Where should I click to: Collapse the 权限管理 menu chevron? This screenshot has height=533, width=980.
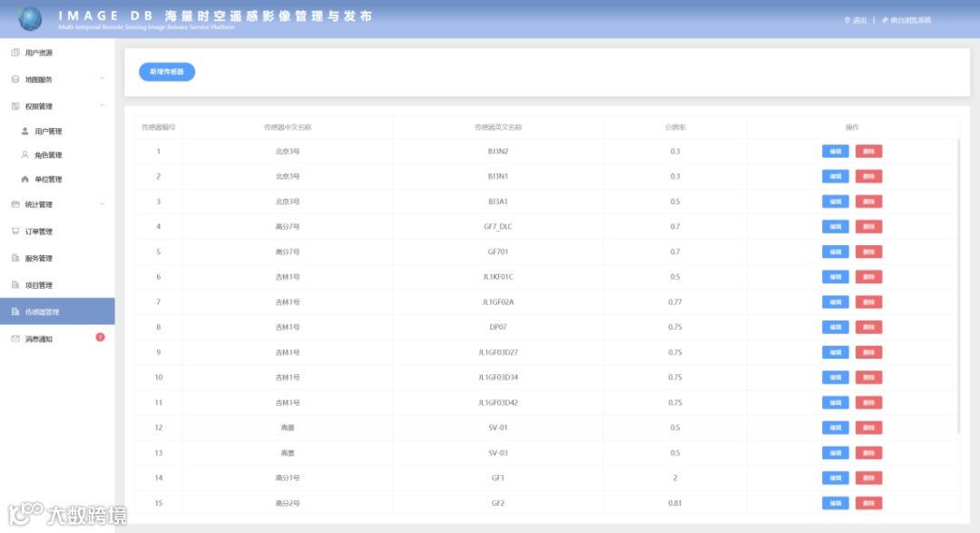pyautogui.click(x=103, y=105)
